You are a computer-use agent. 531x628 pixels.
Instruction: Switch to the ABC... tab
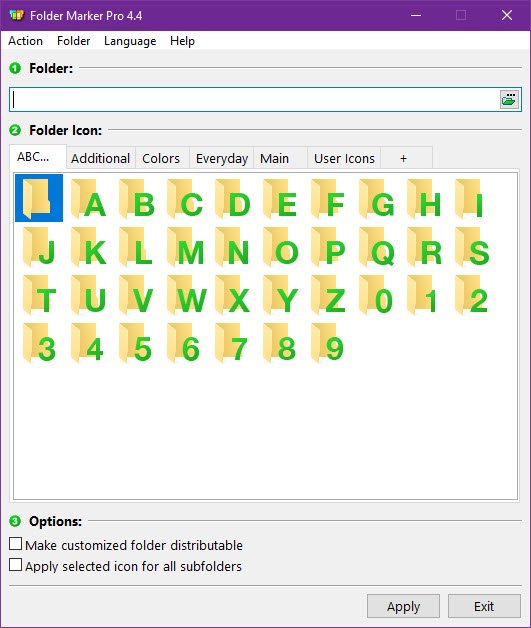[x=38, y=157]
